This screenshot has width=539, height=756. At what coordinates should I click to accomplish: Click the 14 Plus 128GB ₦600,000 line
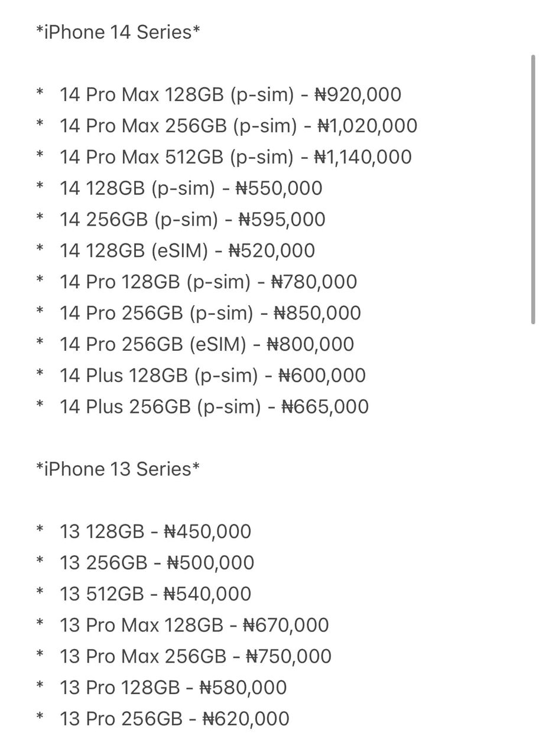click(x=212, y=376)
